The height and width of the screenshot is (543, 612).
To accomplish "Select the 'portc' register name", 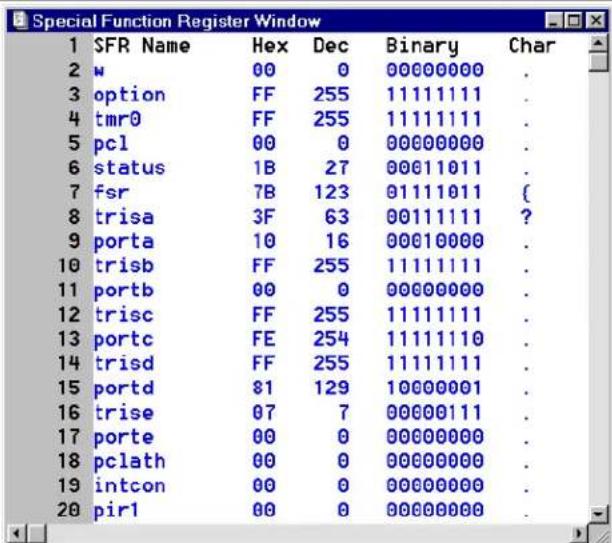I will [x=123, y=340].
